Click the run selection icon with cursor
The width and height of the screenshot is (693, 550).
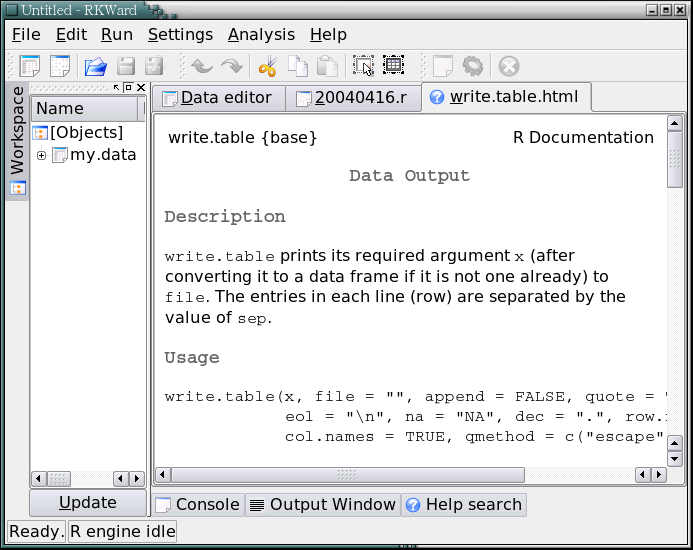click(363, 67)
